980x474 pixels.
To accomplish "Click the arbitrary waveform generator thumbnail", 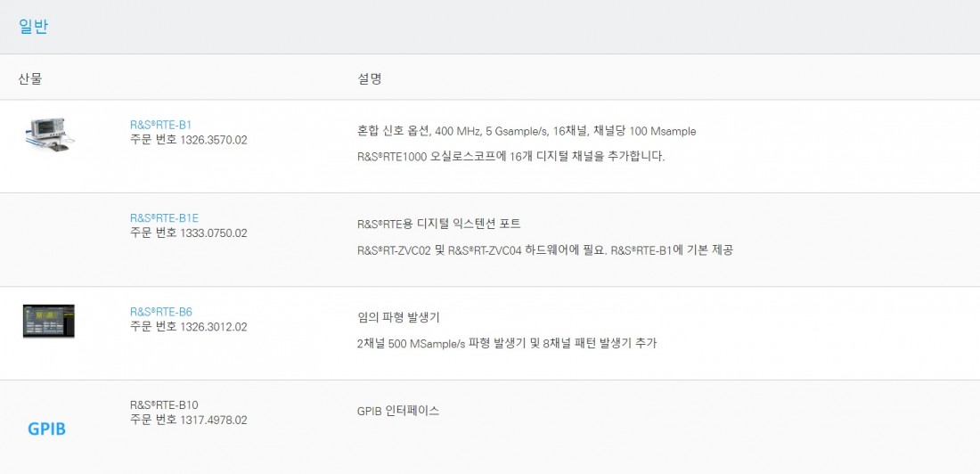I will tap(49, 322).
